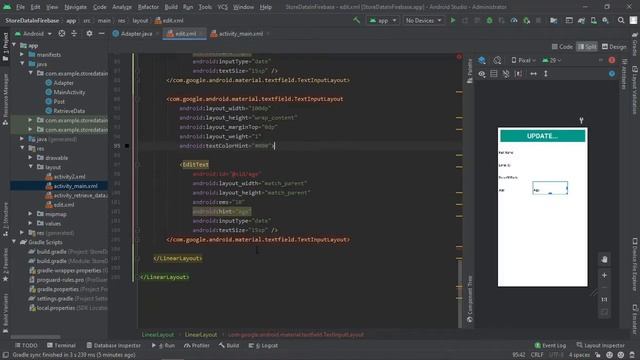
Task: Collapse the app module tree node
Action: (x=14, y=45)
